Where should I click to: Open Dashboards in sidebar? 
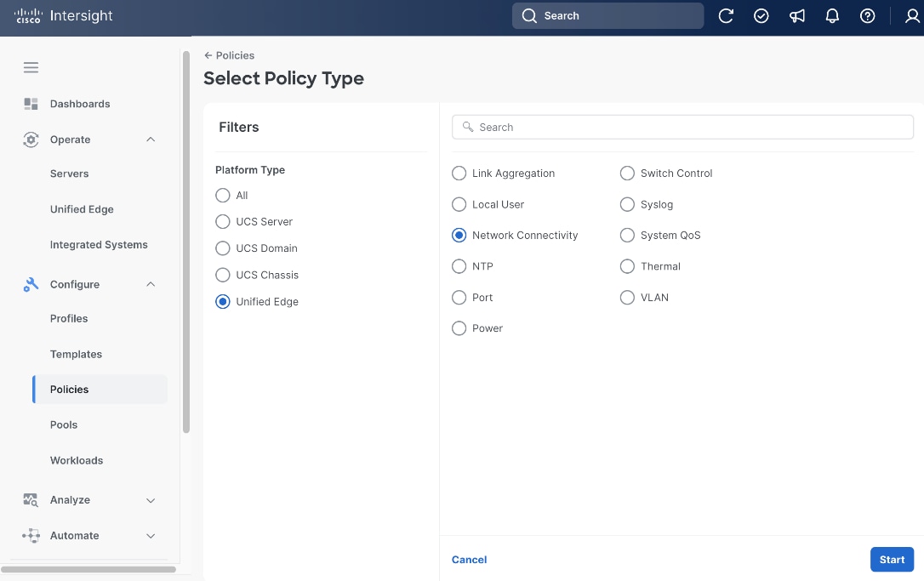coord(80,104)
